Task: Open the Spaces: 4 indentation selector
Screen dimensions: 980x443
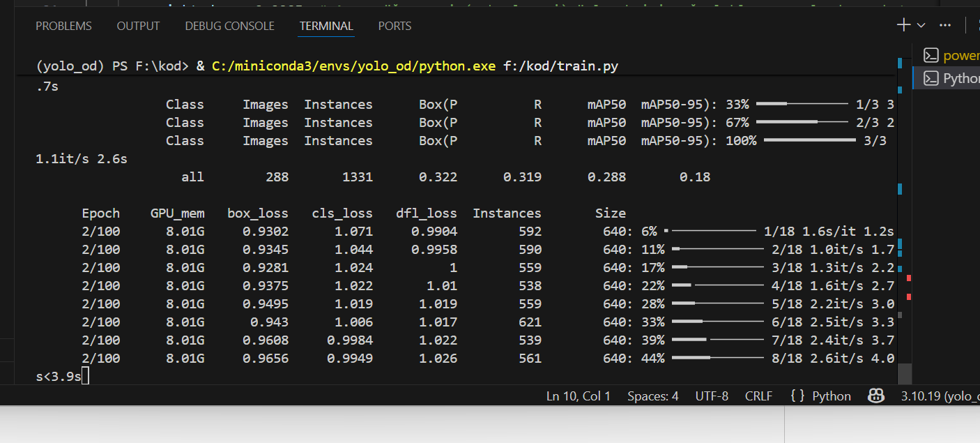Action: [652, 396]
